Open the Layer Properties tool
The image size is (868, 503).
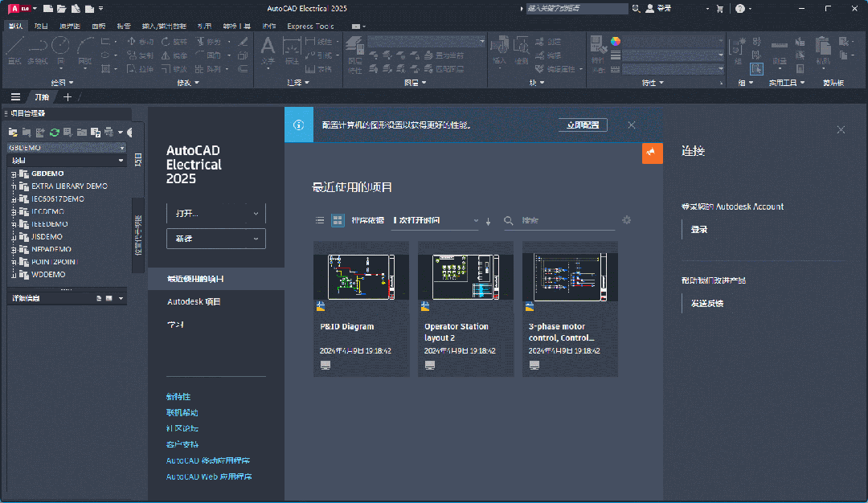[x=354, y=54]
